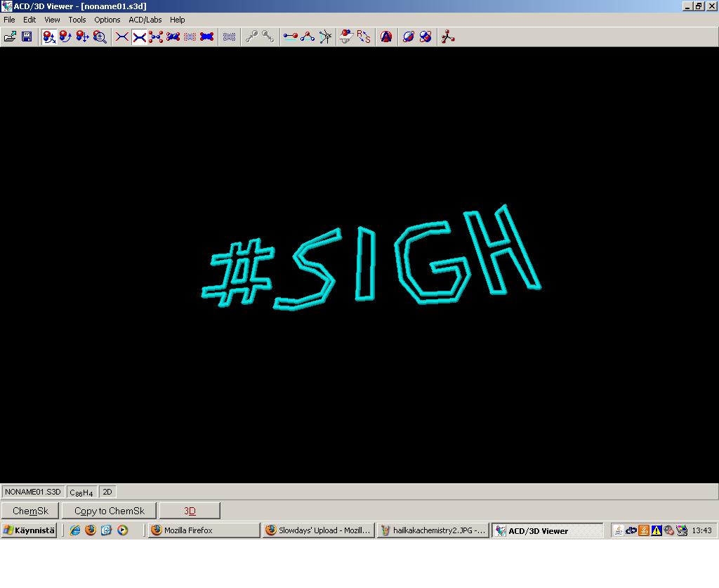Open the File menu
The width and height of the screenshot is (719, 588).
coord(9,20)
